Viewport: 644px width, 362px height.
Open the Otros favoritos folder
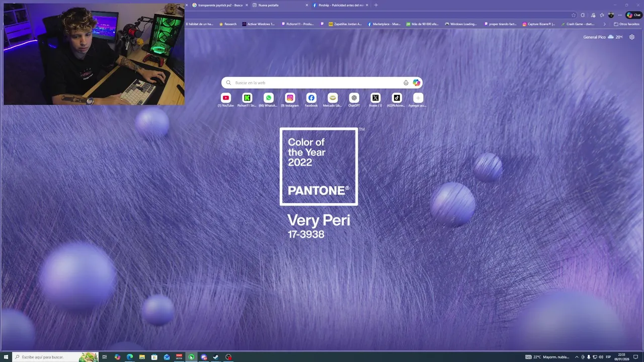click(x=626, y=24)
